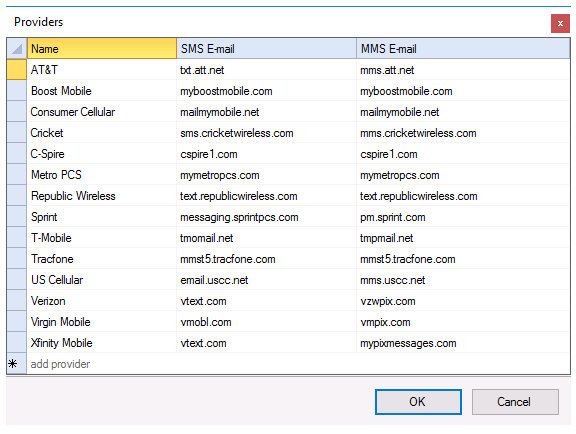Select Tracfone's MMS mmst5.tracfone.com cell
The width and height of the screenshot is (576, 434).
coord(463,259)
